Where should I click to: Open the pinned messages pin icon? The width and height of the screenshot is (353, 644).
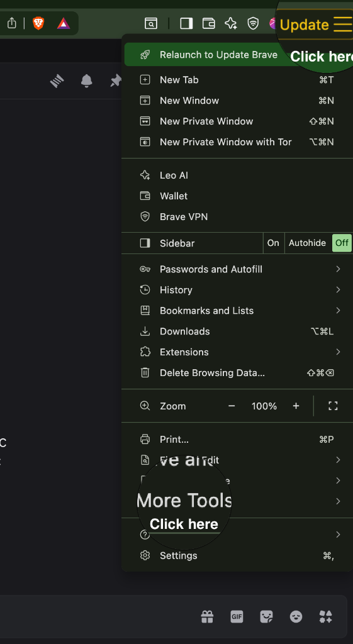[x=116, y=81]
